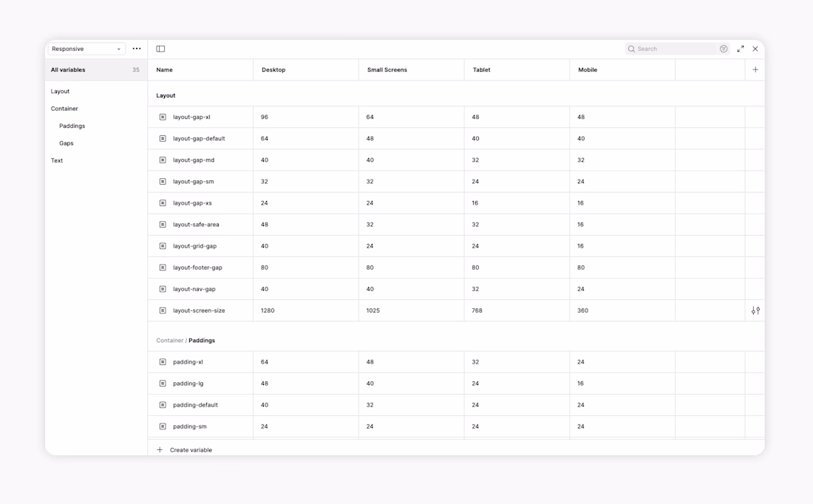Open the Responsive collection dropdown

[86, 49]
